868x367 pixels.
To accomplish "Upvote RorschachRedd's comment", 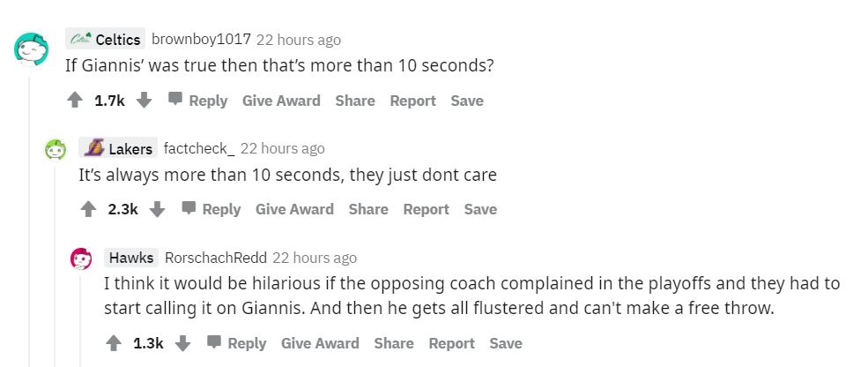I will click(x=114, y=343).
